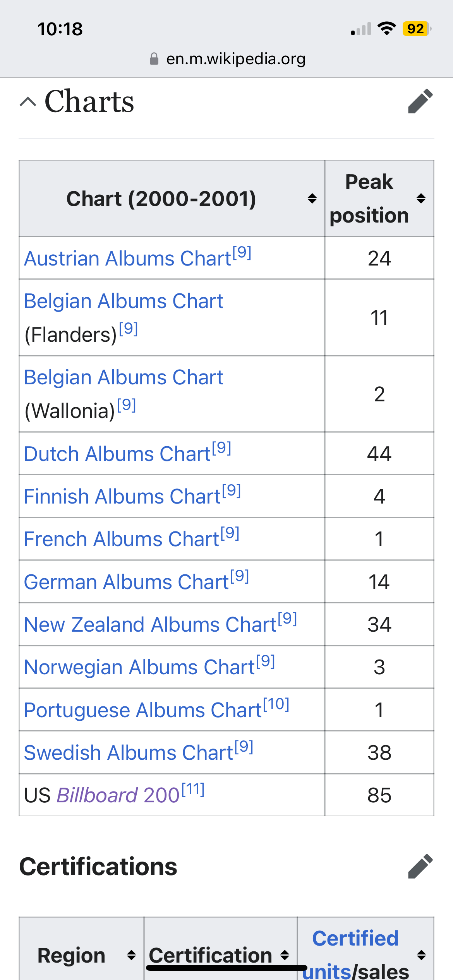Screen dimensions: 453x980
Task: Sort certifications by Region arrows
Action: [131, 955]
